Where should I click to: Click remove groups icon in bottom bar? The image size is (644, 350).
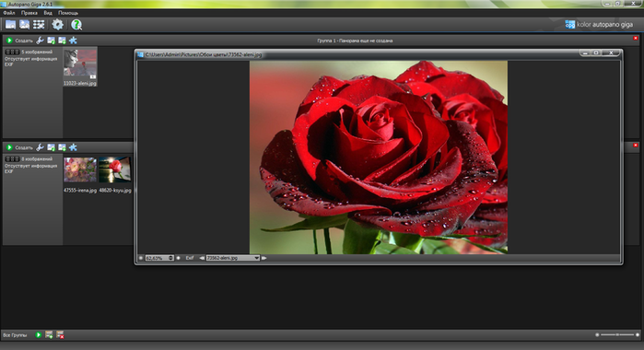coord(60,334)
